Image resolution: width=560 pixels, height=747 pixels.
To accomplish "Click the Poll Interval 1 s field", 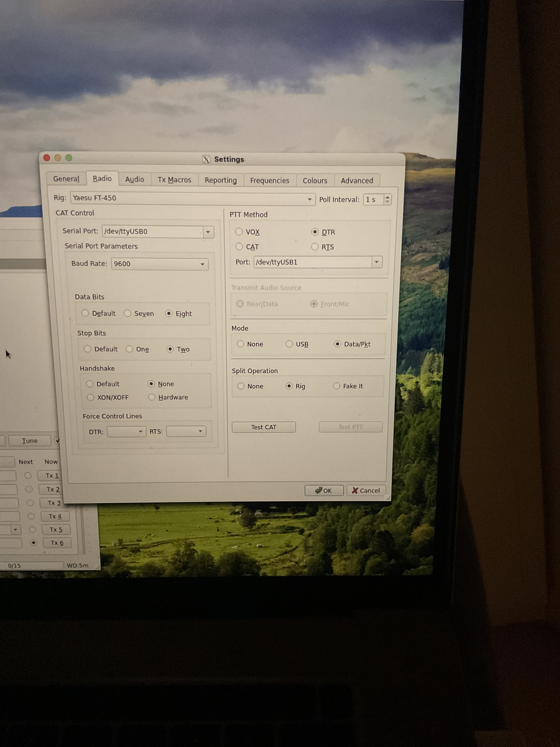I will point(374,200).
